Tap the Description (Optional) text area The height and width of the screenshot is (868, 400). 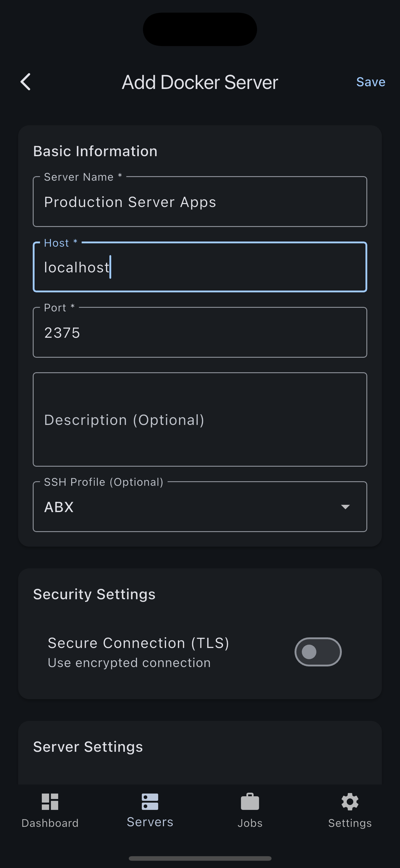(x=200, y=419)
